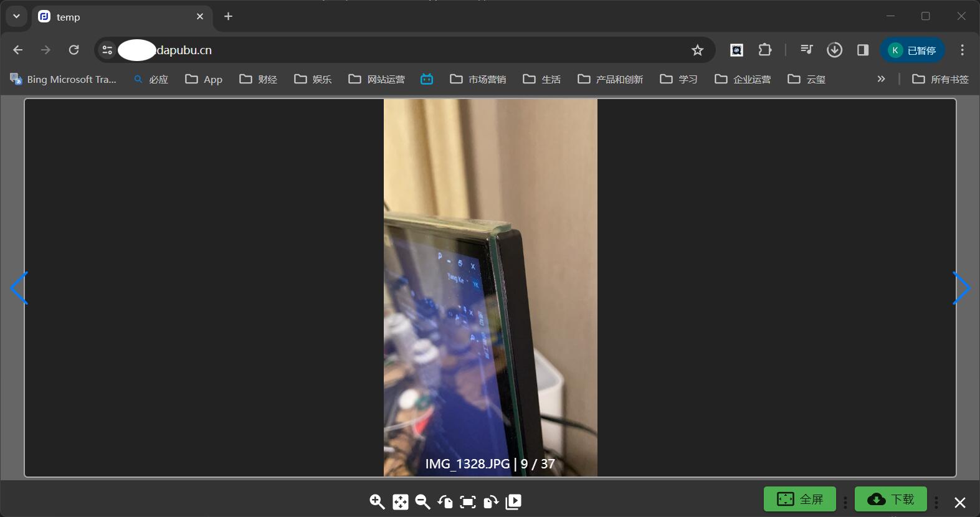
Task: View site information icon in address bar
Action: 107,50
